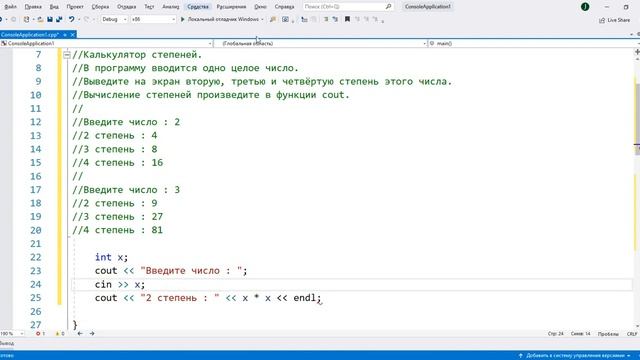
Task: Click the ConsoleApplication1 solution name button
Action: click(x=428, y=7)
